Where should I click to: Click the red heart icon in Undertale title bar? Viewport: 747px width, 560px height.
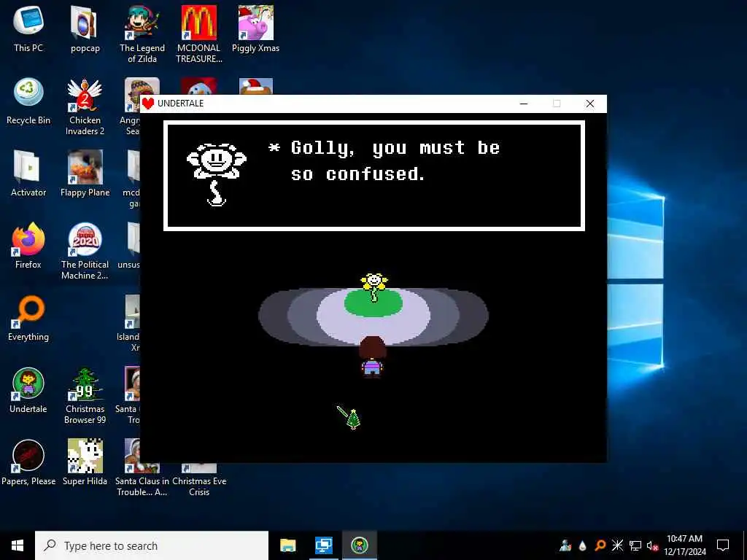148,104
